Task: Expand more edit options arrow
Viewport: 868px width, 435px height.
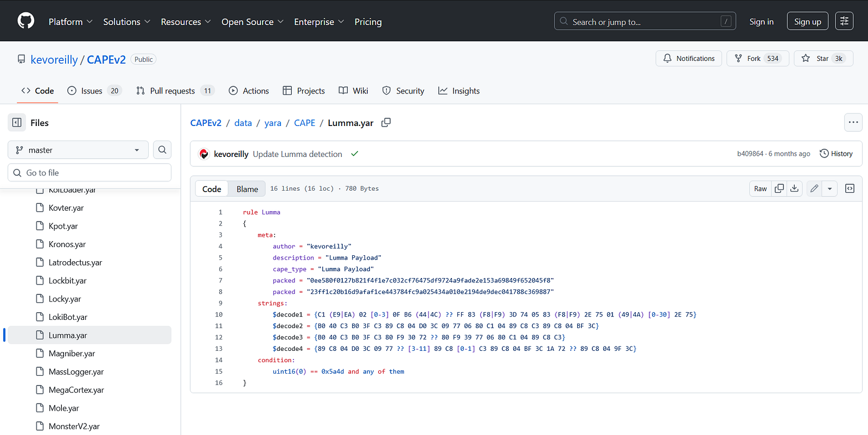Action: click(x=829, y=188)
